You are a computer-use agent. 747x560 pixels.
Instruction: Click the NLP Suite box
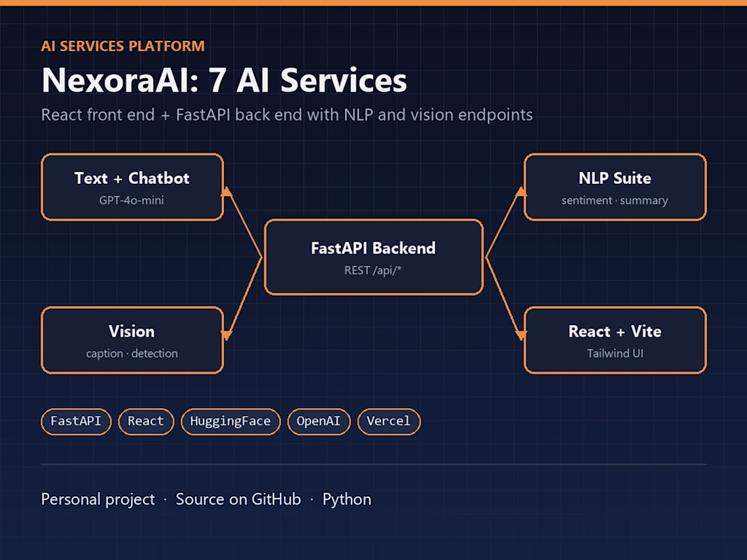pyautogui.click(x=615, y=187)
